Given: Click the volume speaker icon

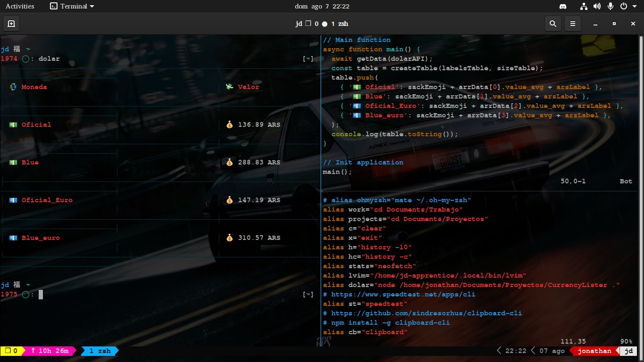Looking at the screenshot, I should pyautogui.click(x=597, y=6).
